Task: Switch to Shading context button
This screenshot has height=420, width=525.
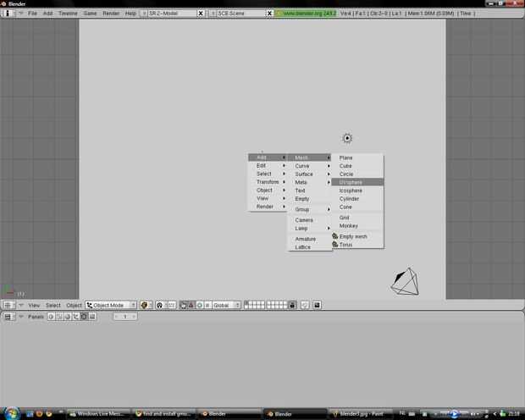Action: click(x=67, y=317)
